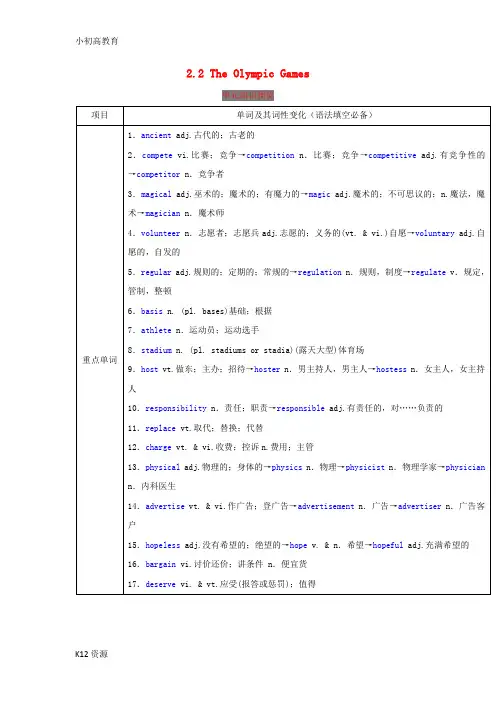The width and height of the screenshot is (496, 702).
Task: Select the word 'replace' in item 11
Action: [x=160, y=428]
